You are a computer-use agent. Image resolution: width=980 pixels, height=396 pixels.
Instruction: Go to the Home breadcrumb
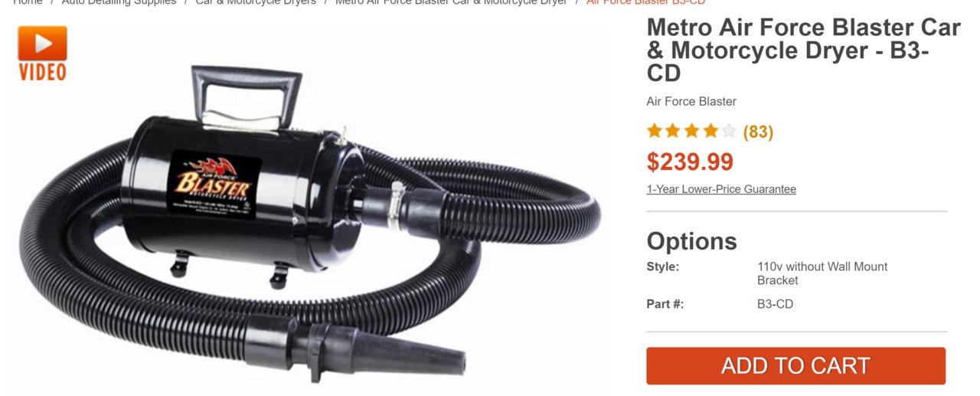28,3
